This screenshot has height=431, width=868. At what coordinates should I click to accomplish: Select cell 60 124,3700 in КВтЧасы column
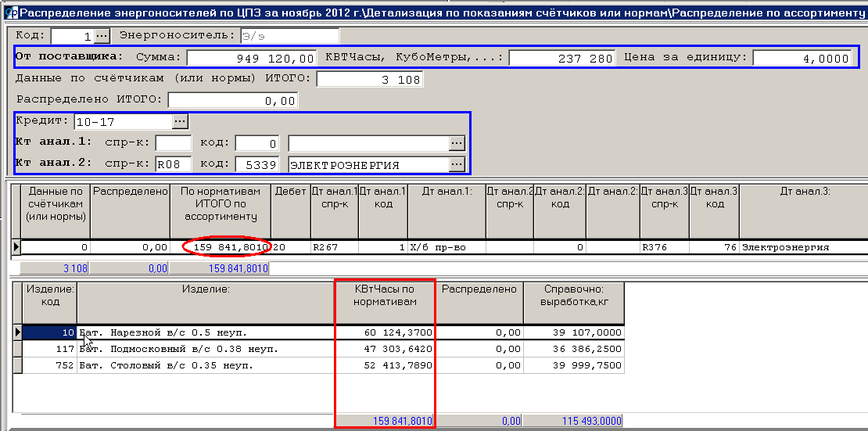coord(385,332)
